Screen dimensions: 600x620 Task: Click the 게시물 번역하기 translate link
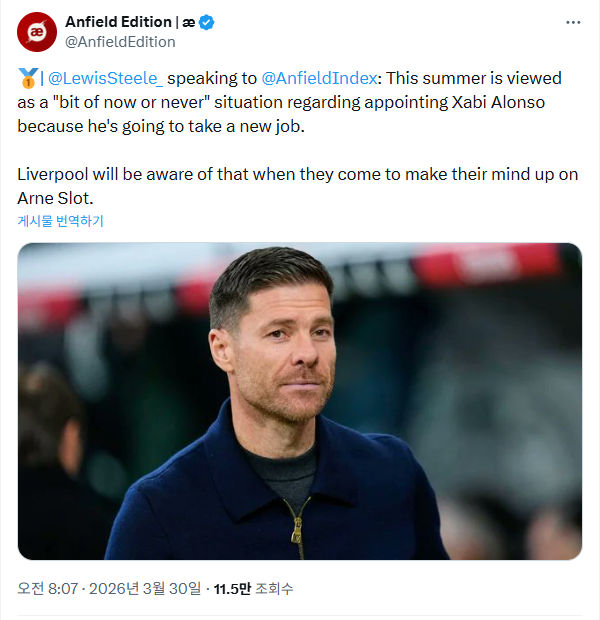[x=60, y=221]
